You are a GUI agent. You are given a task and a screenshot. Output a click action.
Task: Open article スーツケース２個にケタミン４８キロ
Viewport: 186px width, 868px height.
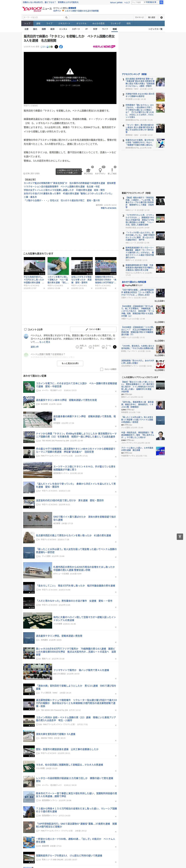[x=84, y=468]
